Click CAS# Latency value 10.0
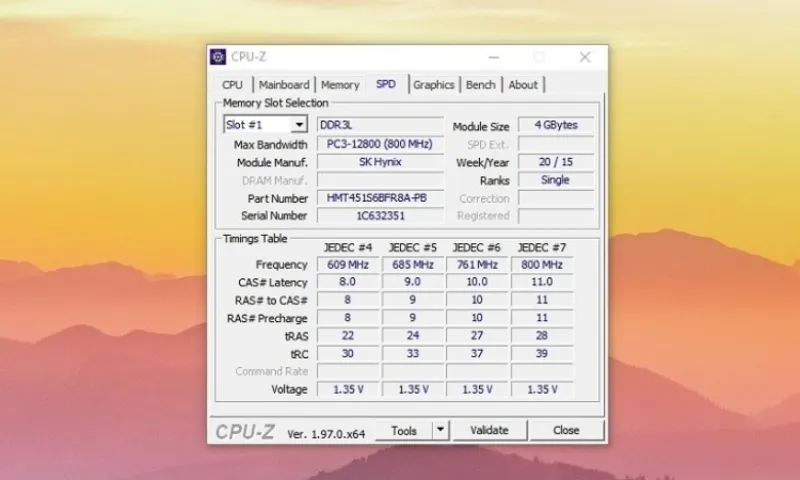 click(477, 282)
